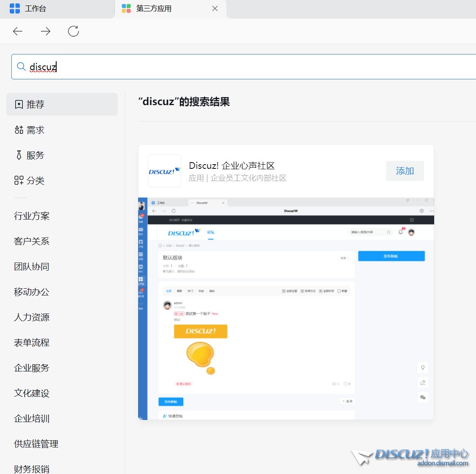Click the Discuz! app logo
Viewport: 476px width, 474px height.
(165, 171)
